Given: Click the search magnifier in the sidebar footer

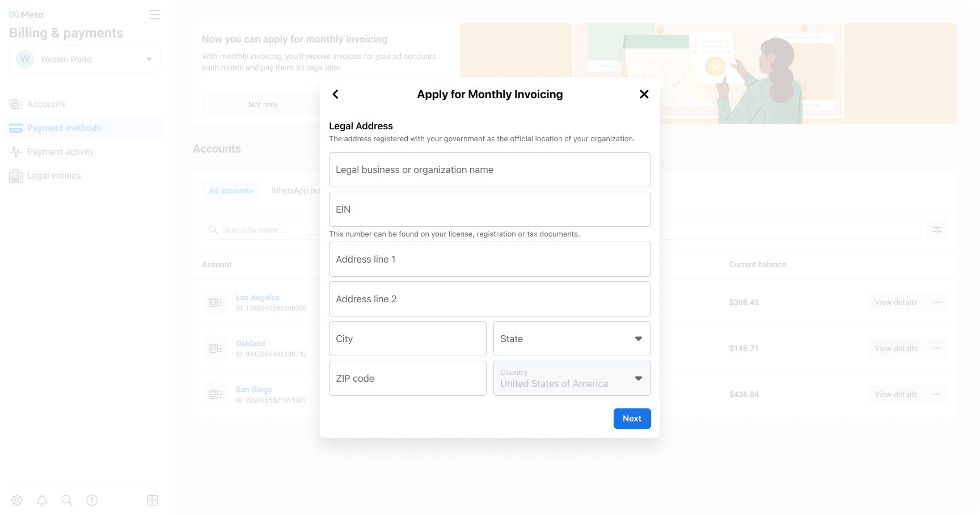Looking at the screenshot, I should coord(67,500).
